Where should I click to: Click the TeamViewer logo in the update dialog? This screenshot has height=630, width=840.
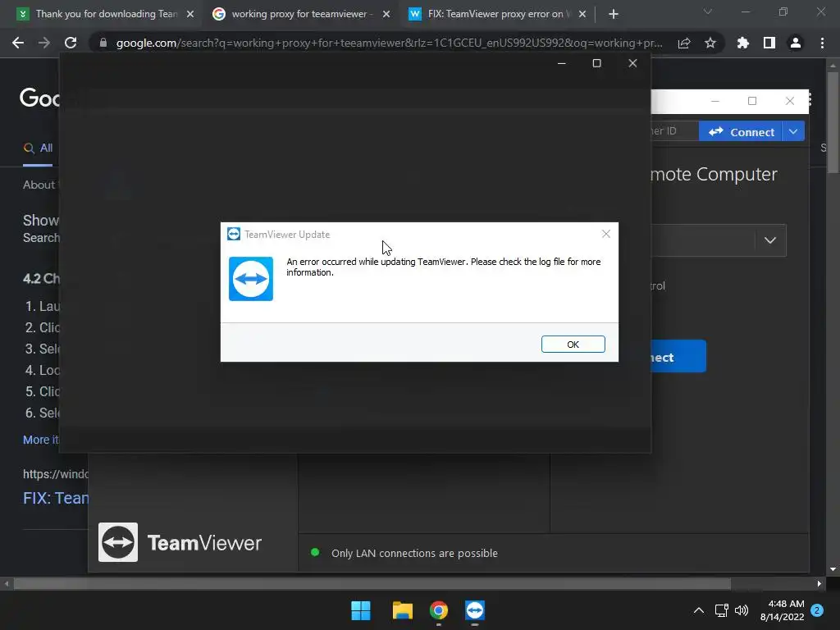click(x=251, y=279)
